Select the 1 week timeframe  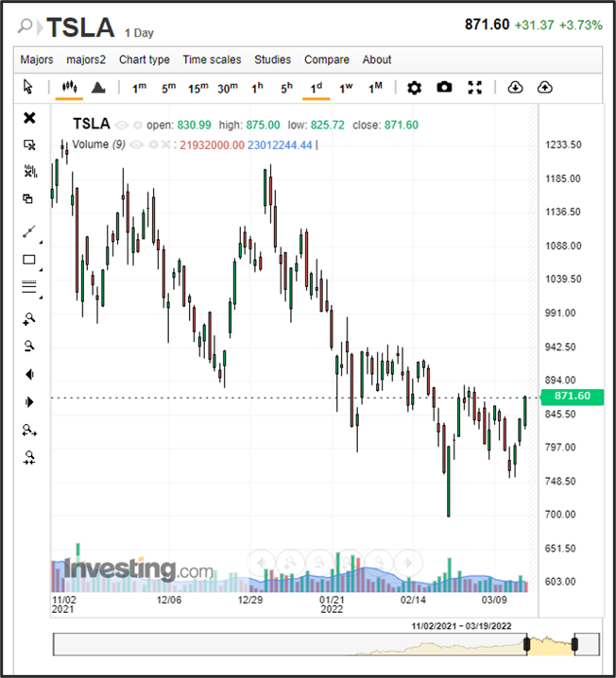coord(346,88)
